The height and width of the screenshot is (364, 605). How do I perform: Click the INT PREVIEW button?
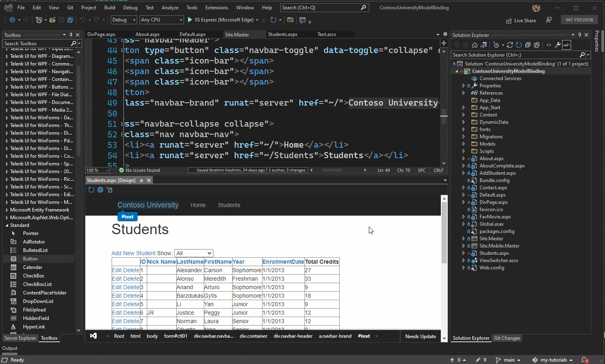pos(579,20)
